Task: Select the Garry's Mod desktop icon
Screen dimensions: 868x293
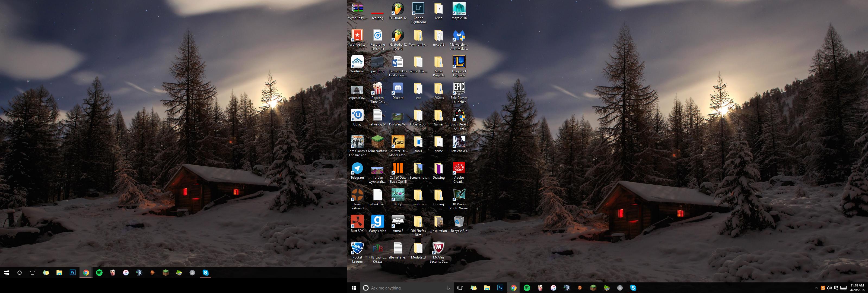Action: (x=378, y=224)
